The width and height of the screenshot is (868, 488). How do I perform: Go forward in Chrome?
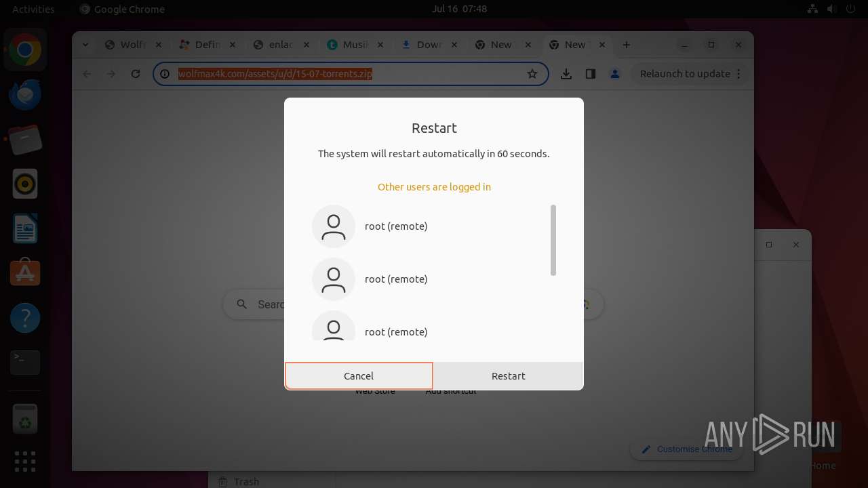click(111, 74)
